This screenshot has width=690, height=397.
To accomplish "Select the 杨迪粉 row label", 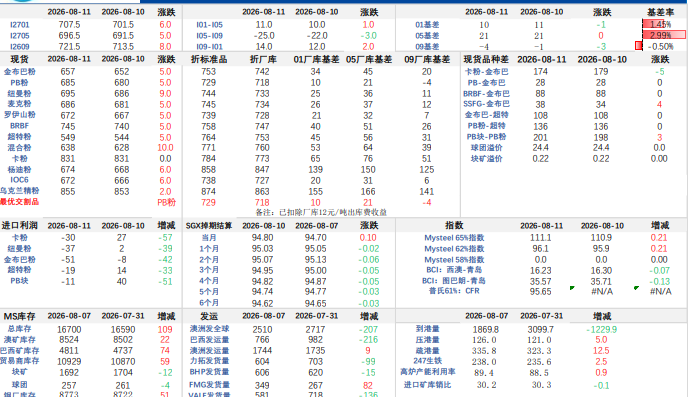I will [x=19, y=169].
